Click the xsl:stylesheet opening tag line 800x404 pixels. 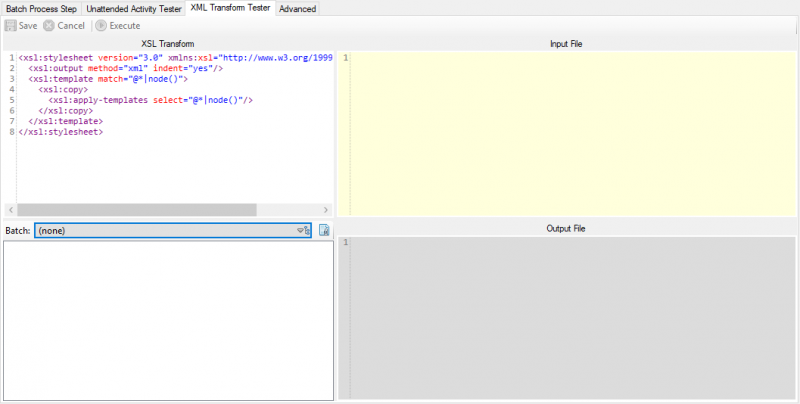tap(176, 58)
